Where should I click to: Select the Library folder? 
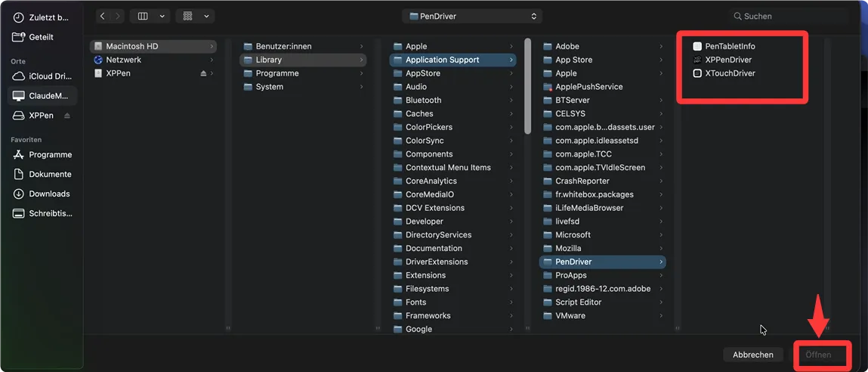point(303,59)
